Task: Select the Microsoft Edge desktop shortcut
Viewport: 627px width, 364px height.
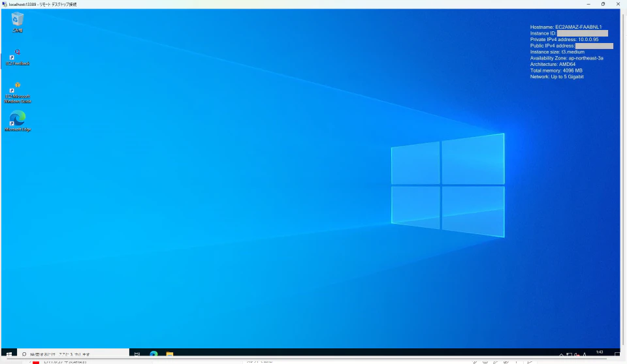Action: tap(17, 121)
